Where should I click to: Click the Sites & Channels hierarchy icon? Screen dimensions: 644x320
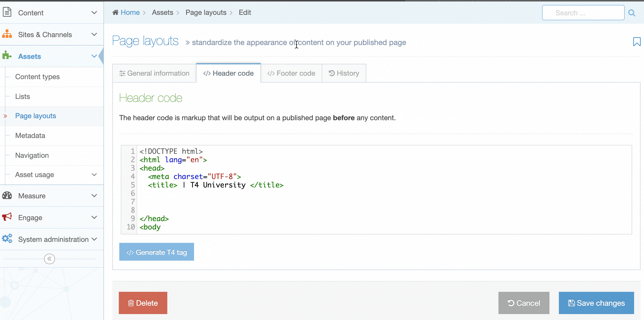(7, 34)
